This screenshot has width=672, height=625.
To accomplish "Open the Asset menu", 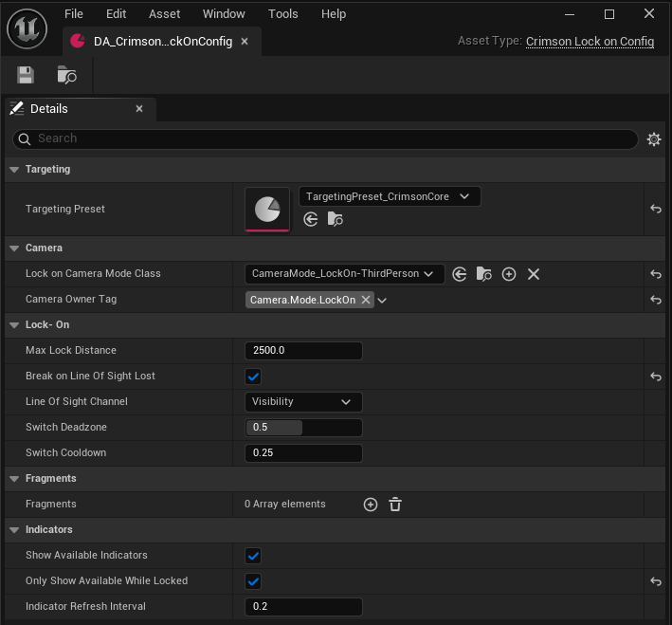I will (x=165, y=14).
